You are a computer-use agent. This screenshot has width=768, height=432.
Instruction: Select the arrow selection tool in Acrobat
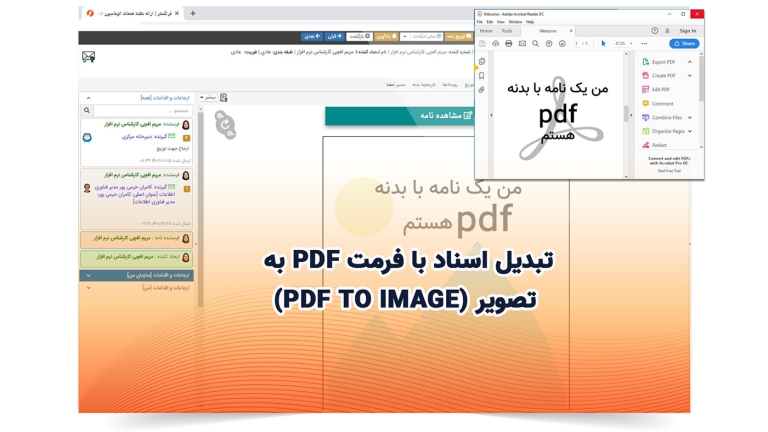click(603, 44)
